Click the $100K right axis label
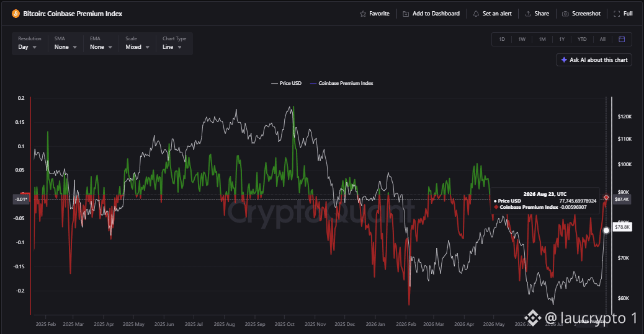Screen dimensions: 644x334 coord(625,165)
